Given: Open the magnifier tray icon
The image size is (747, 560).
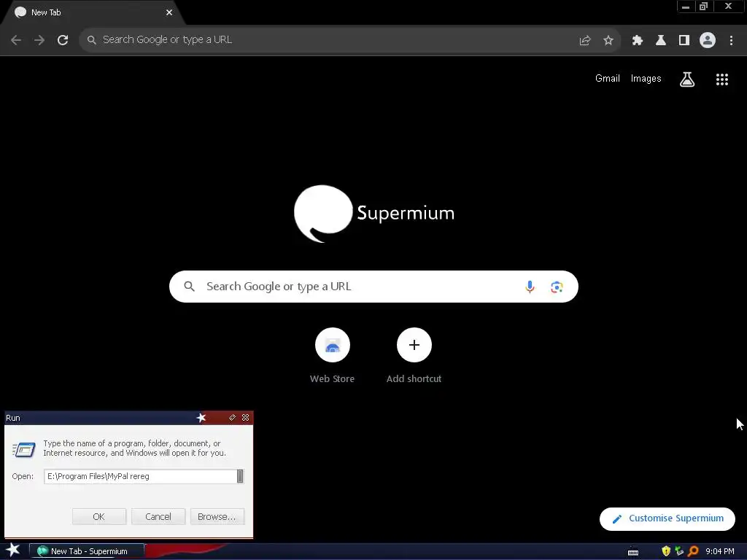Looking at the screenshot, I should tap(693, 551).
